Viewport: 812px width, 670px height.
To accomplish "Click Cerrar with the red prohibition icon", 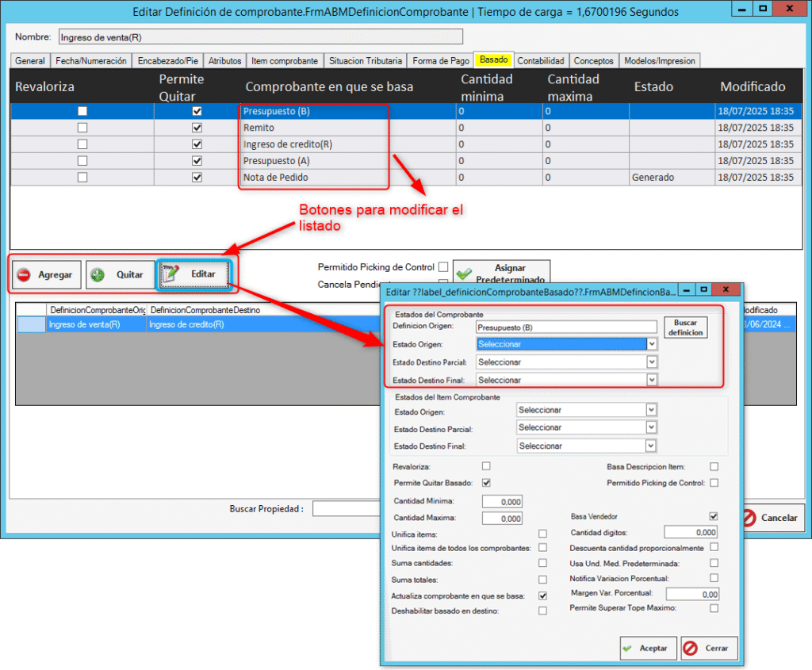I will click(708, 648).
